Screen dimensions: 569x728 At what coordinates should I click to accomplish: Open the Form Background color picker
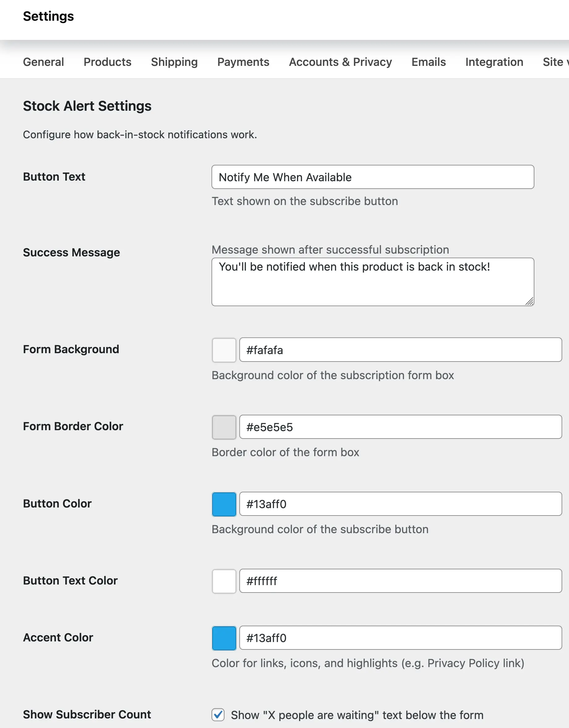click(x=224, y=350)
